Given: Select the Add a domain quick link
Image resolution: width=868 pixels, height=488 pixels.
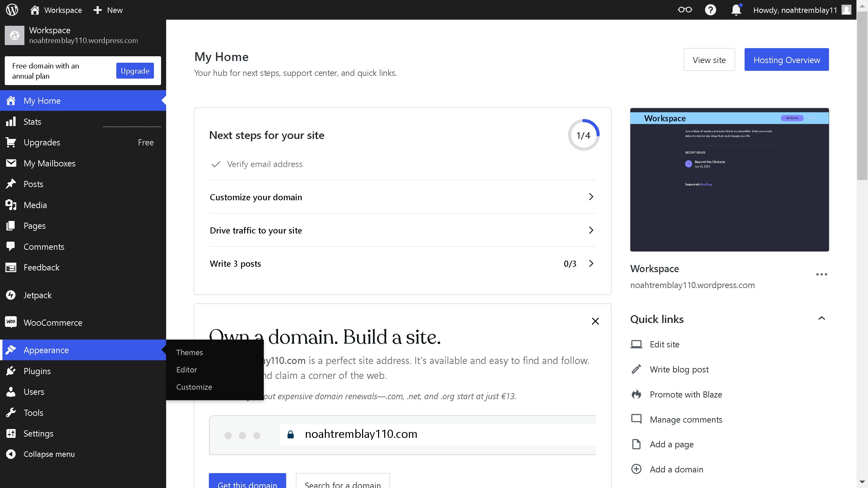Looking at the screenshot, I should click(x=676, y=469).
